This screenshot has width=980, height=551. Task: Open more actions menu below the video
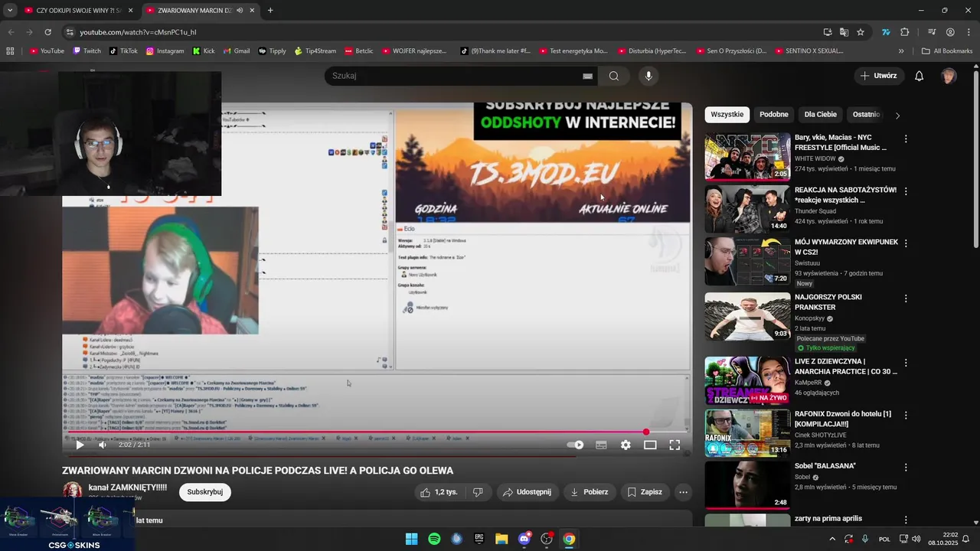tap(684, 492)
